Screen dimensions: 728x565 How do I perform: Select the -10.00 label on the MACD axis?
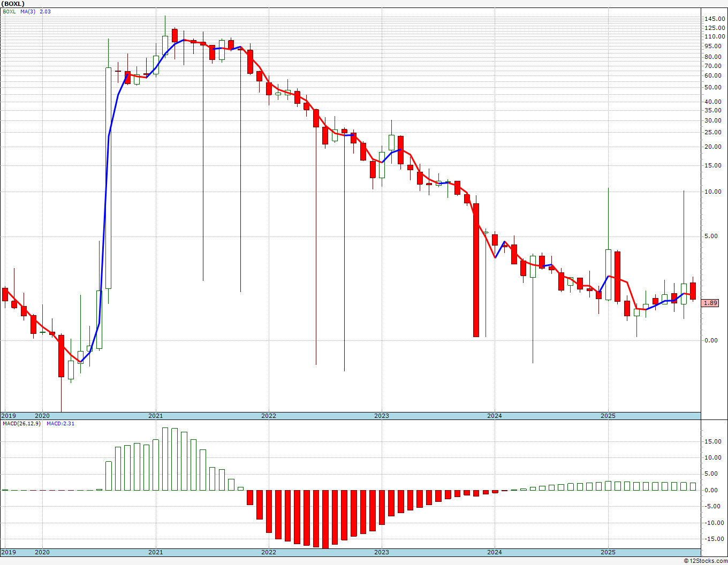pyautogui.click(x=715, y=523)
